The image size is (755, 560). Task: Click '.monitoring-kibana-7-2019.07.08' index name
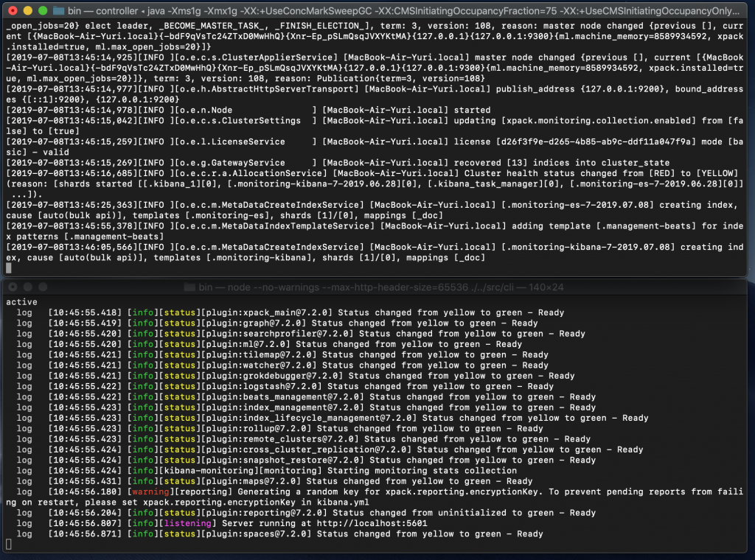click(x=588, y=248)
